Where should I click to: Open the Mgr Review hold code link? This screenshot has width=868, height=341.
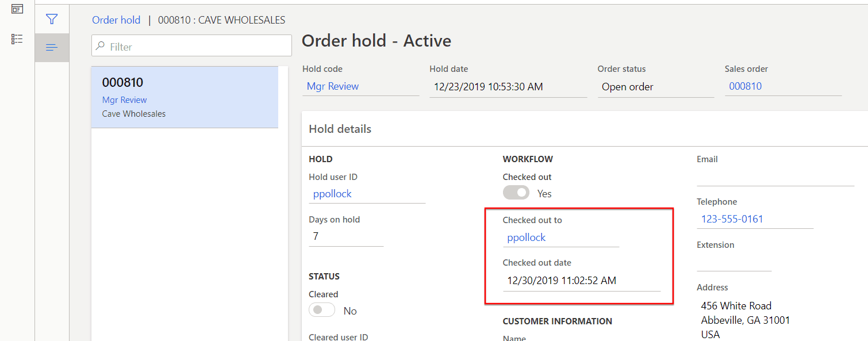click(333, 86)
